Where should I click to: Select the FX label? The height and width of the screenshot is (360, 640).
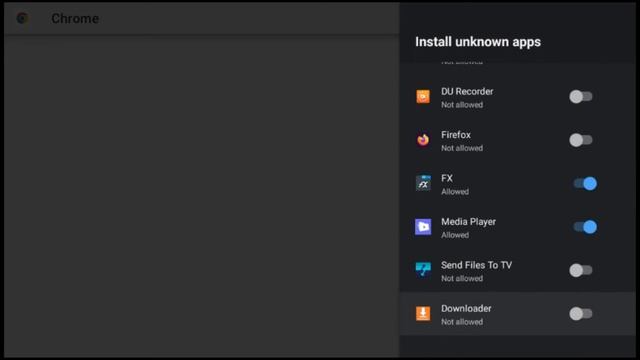pyautogui.click(x=447, y=178)
